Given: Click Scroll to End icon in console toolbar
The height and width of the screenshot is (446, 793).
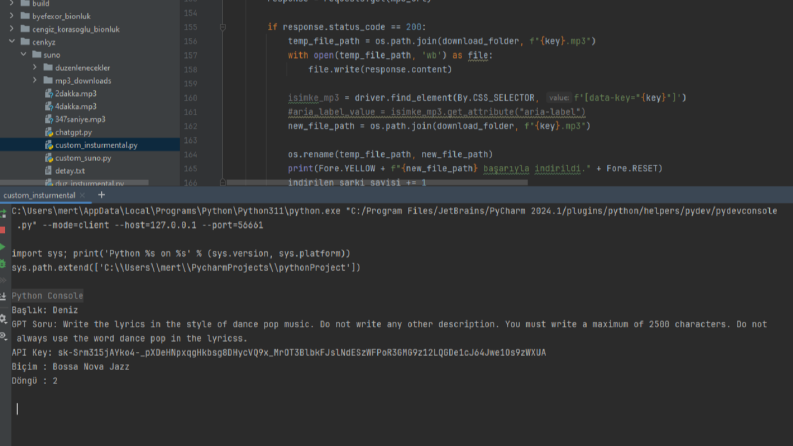Looking at the screenshot, I should pyautogui.click(x=3, y=296).
